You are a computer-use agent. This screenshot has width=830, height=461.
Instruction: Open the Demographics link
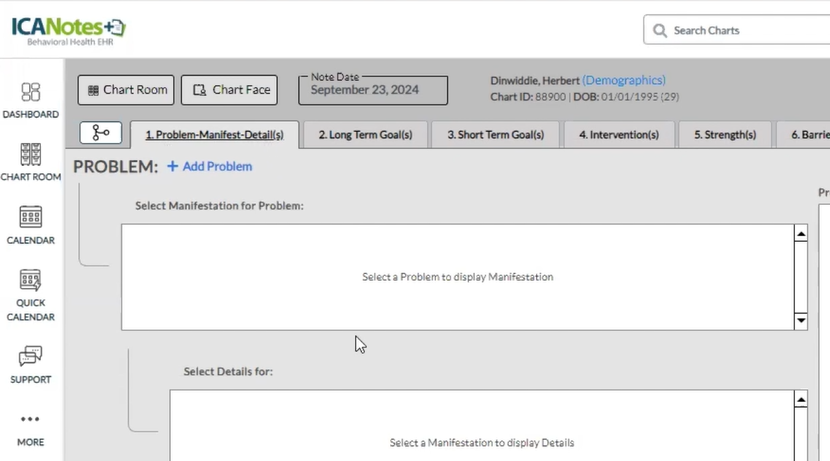(x=624, y=80)
